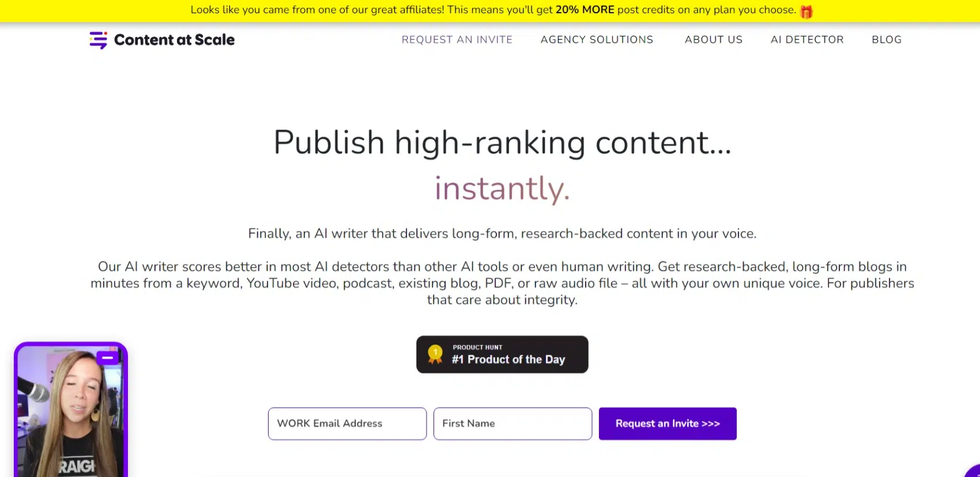Play the video widget of the woman speaking
This screenshot has height=477, width=980.
point(70,411)
